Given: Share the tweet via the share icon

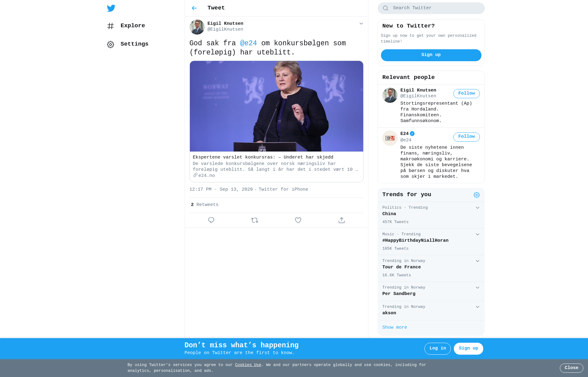Looking at the screenshot, I should [341, 220].
